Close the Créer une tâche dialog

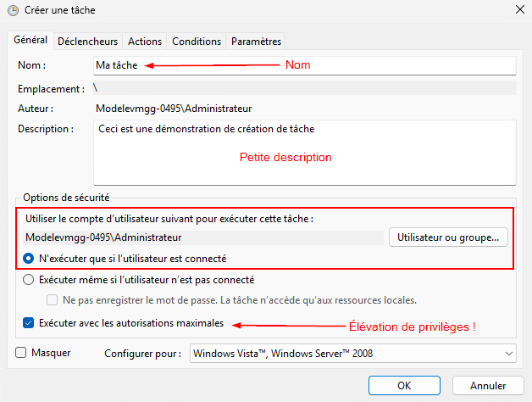point(520,10)
